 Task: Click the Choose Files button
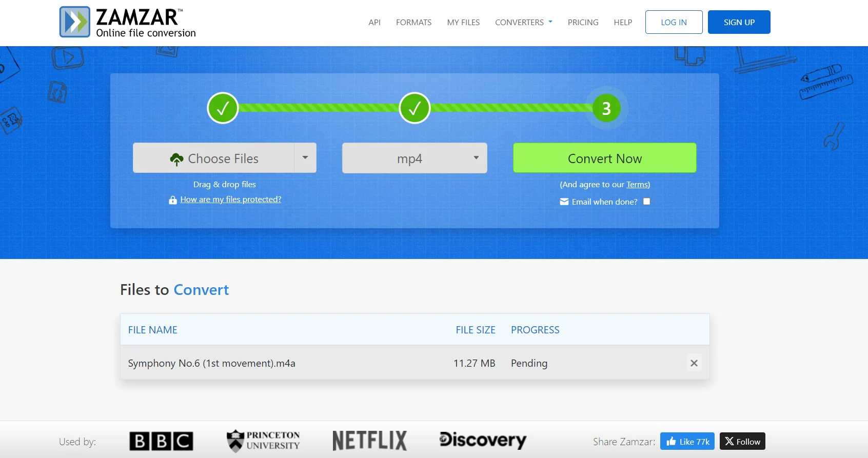(213, 158)
